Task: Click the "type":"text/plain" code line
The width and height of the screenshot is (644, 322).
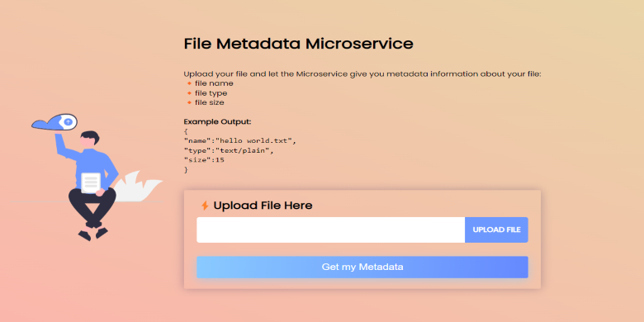Action: [x=229, y=150]
